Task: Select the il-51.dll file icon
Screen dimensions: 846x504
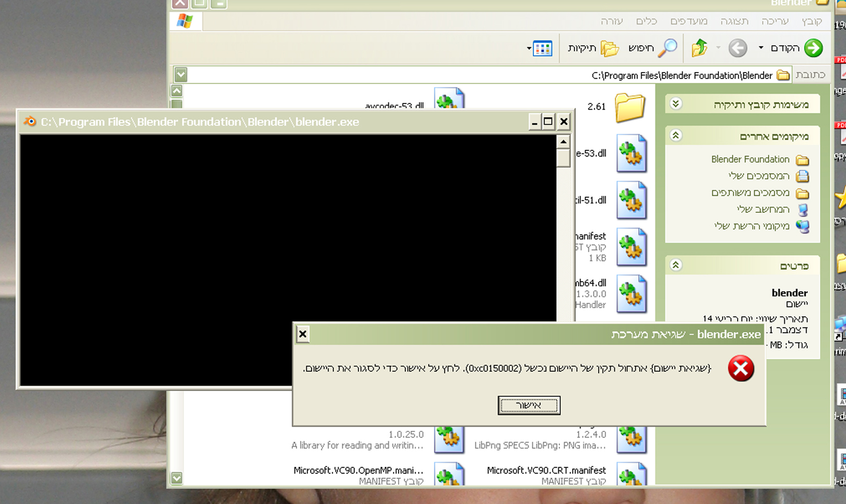Action: (631, 200)
